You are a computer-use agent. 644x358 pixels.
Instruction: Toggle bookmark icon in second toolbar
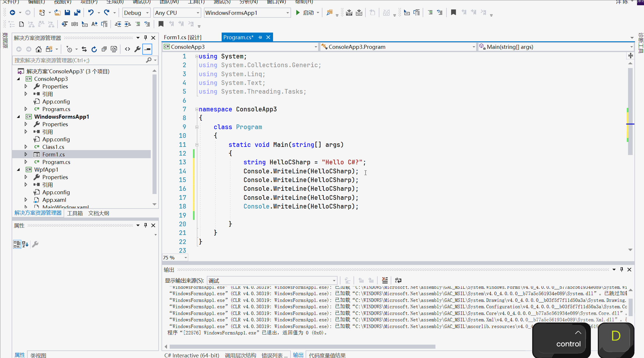[161, 24]
